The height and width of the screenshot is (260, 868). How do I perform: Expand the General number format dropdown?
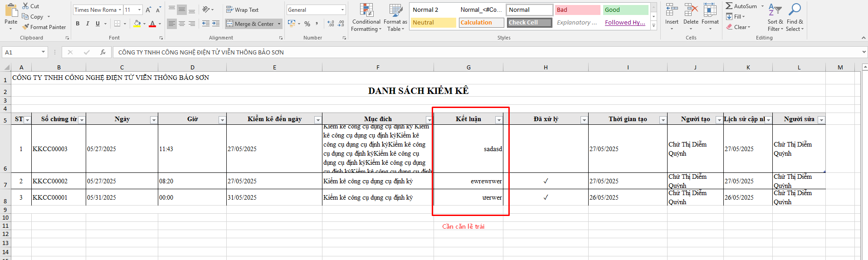[x=342, y=10]
